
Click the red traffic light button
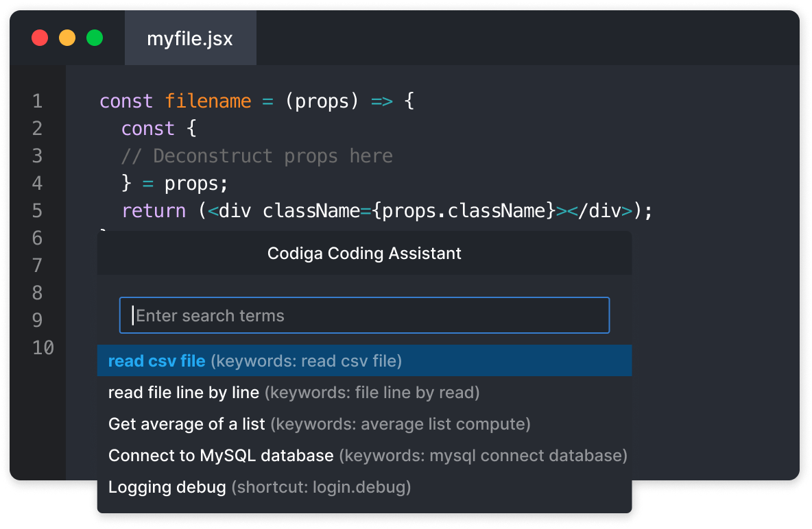pos(40,38)
